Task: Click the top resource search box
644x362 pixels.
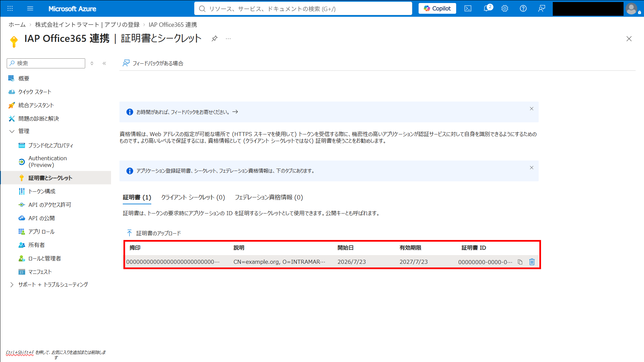Action: pos(303,8)
